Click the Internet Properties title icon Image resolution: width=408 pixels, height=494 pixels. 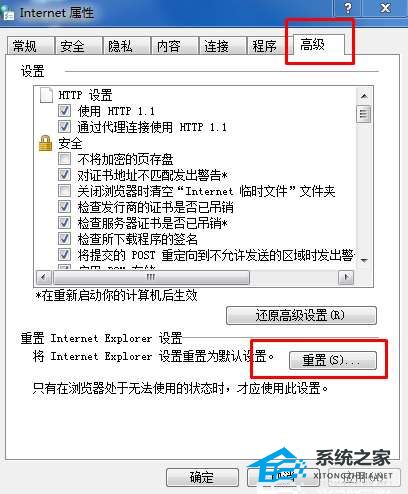point(8,13)
